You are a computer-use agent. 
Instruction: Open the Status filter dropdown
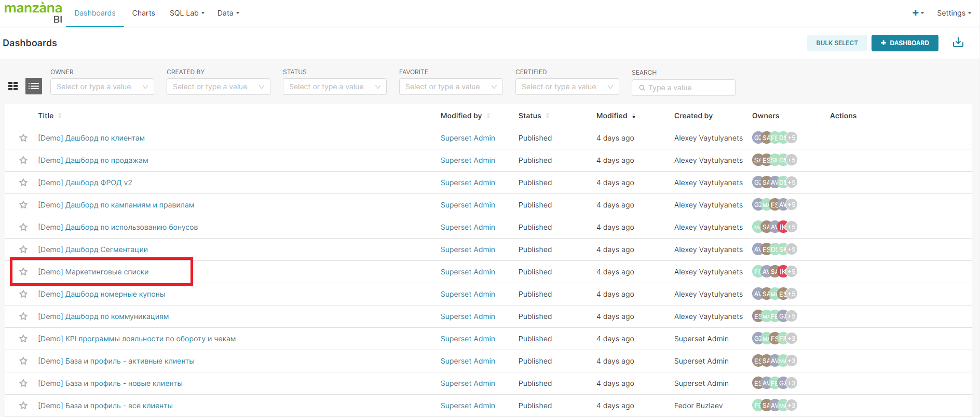point(334,87)
